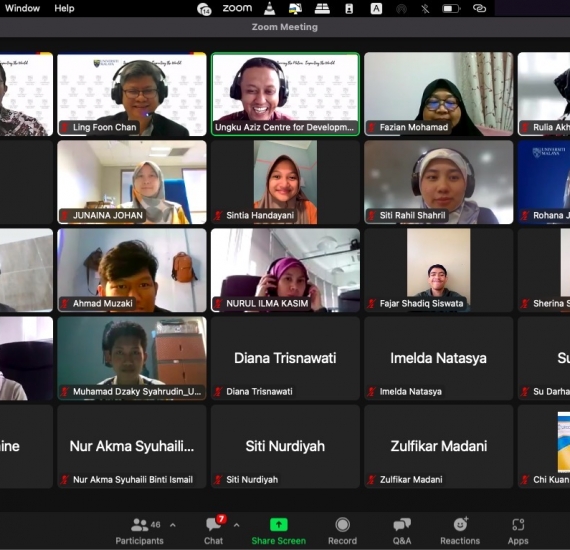Click muted mic icon beside Ahmad Muzaki
This screenshot has width=570, height=550.
[x=65, y=303]
